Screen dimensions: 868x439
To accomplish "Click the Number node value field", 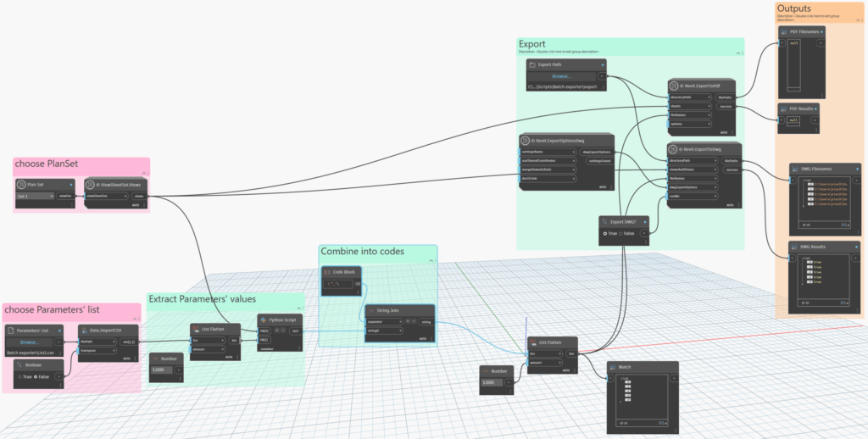I will tap(160, 370).
